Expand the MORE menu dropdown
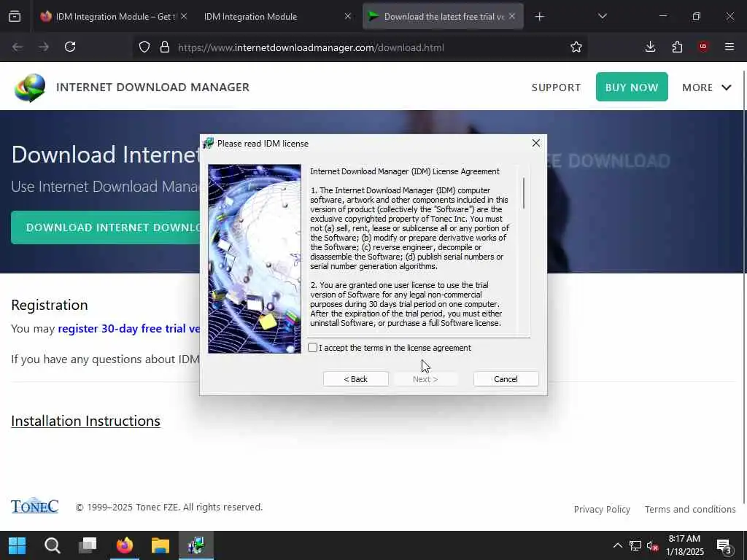Image resolution: width=747 pixels, height=560 pixels. click(706, 87)
